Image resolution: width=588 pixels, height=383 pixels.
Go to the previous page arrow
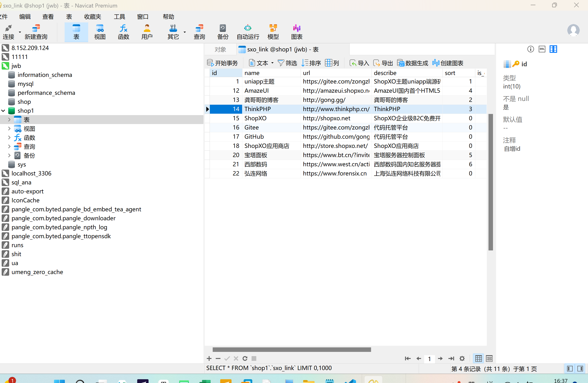[418, 358]
